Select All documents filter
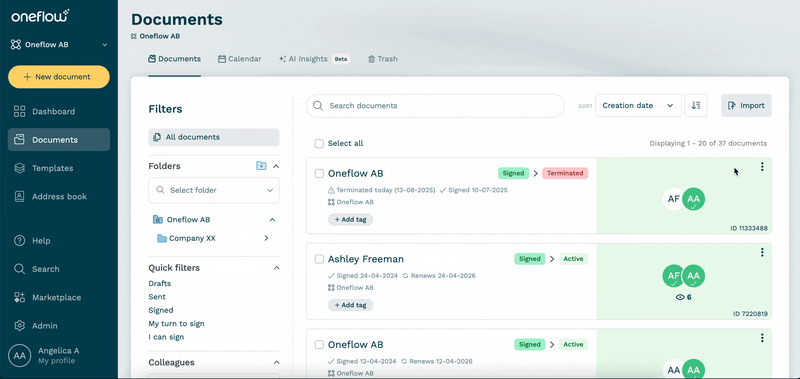 (214, 137)
